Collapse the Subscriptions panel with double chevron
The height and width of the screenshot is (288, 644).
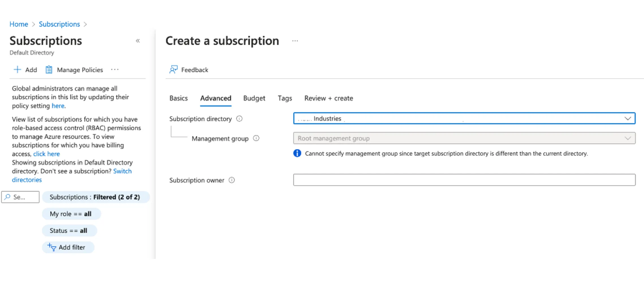[x=138, y=41]
